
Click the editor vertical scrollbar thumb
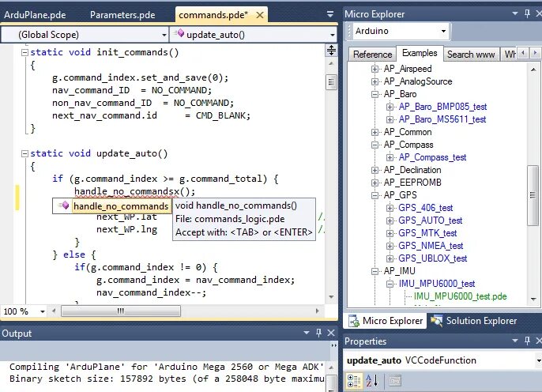tap(331, 82)
